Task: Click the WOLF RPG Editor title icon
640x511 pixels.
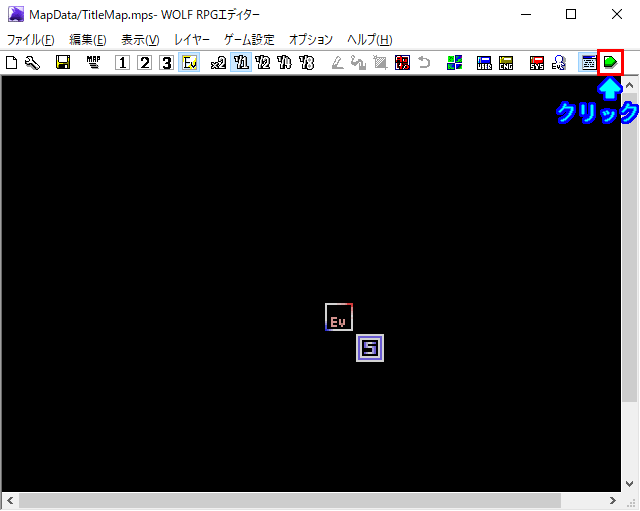Action: pos(16,14)
